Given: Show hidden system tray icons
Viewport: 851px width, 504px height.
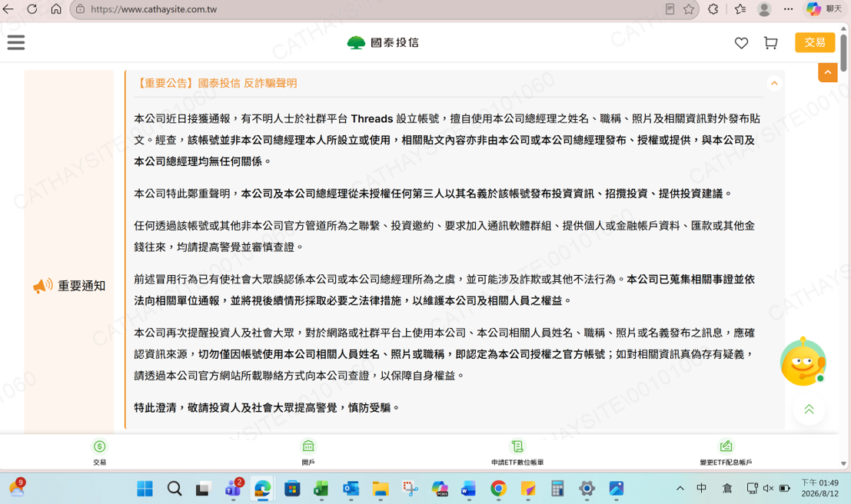Looking at the screenshot, I should point(680,489).
